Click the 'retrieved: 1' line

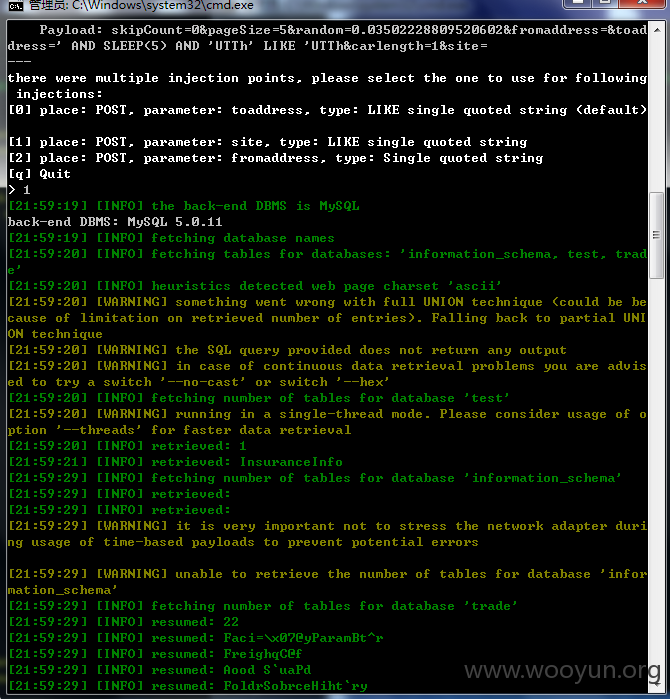(x=127, y=446)
